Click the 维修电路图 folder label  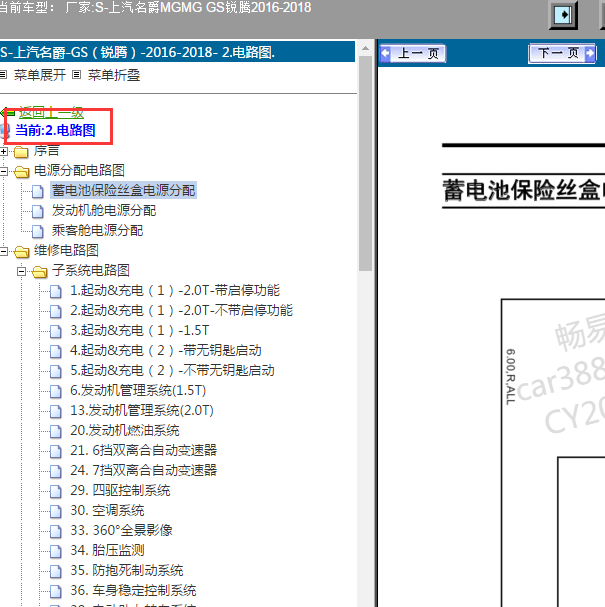66,250
